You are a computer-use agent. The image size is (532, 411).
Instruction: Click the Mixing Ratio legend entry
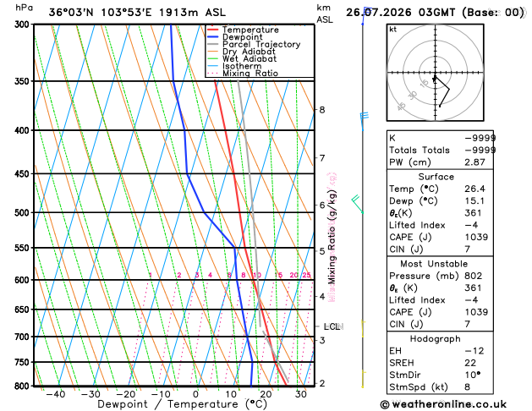pos(250,74)
